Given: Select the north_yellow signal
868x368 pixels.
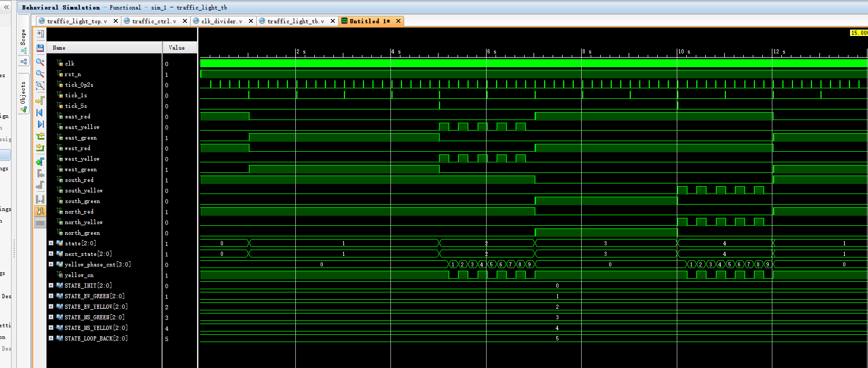Looking at the screenshot, I should coord(83,222).
